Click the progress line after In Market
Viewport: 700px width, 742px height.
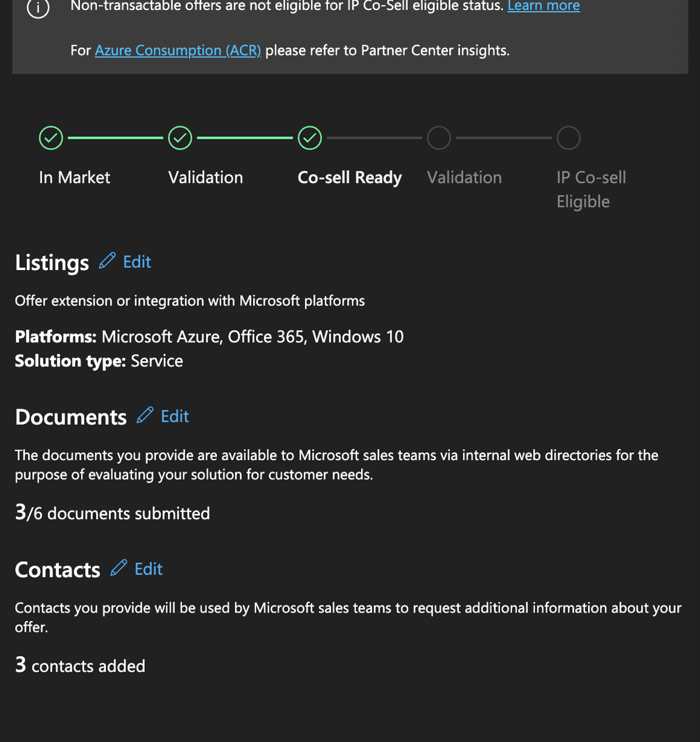pyautogui.click(x=116, y=138)
